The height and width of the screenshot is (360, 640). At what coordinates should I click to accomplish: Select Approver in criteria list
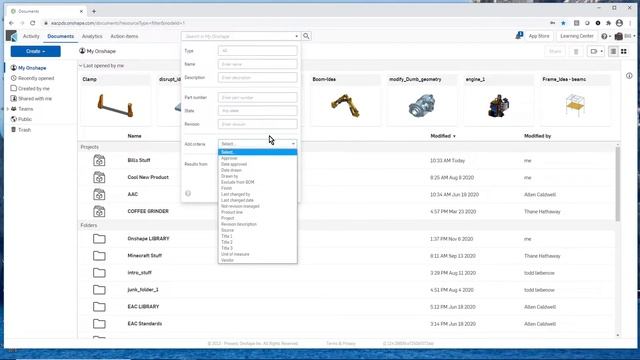(x=258, y=158)
